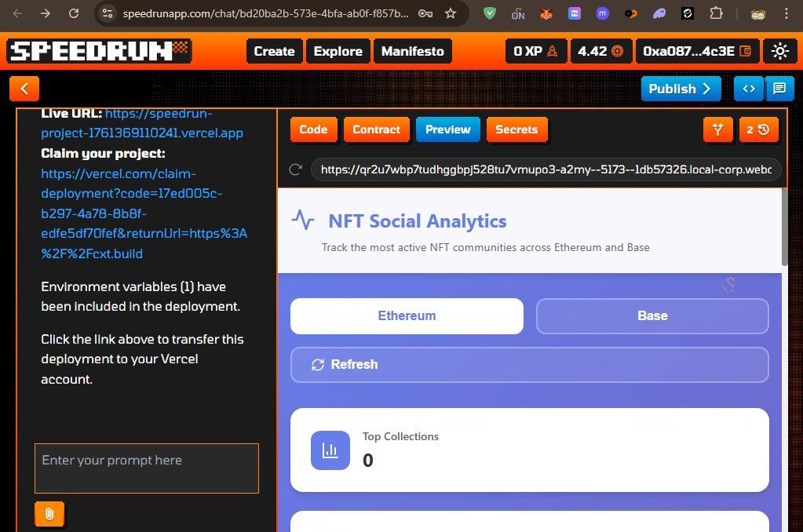Open version history showing 2
Screen dimensions: 803x532
click(x=758, y=129)
